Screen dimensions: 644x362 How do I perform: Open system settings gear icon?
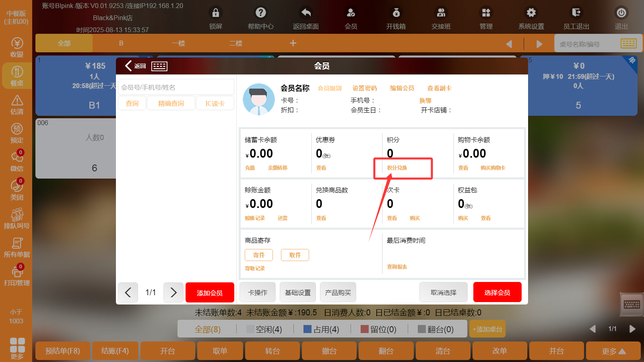(x=531, y=13)
